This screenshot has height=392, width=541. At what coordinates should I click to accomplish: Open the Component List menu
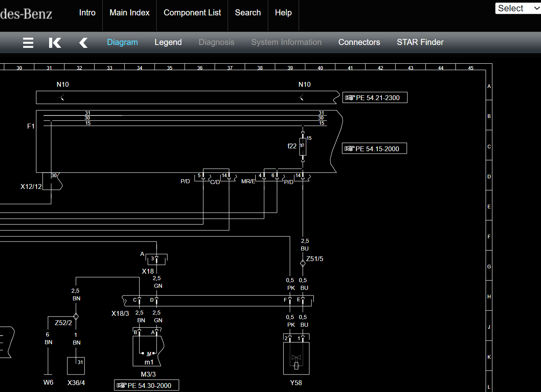(x=192, y=13)
